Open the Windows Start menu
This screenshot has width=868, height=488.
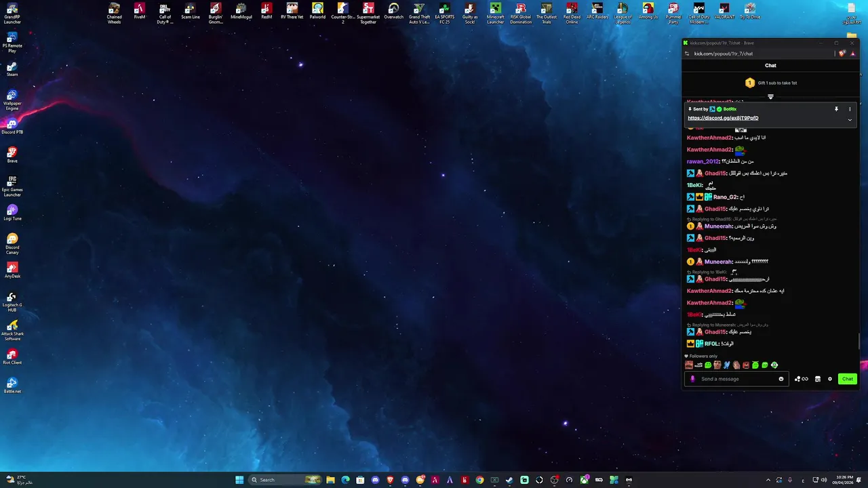point(239,480)
